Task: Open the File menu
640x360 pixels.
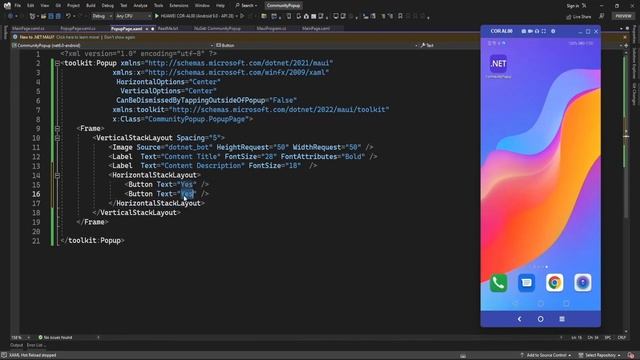Action: click(17, 6)
